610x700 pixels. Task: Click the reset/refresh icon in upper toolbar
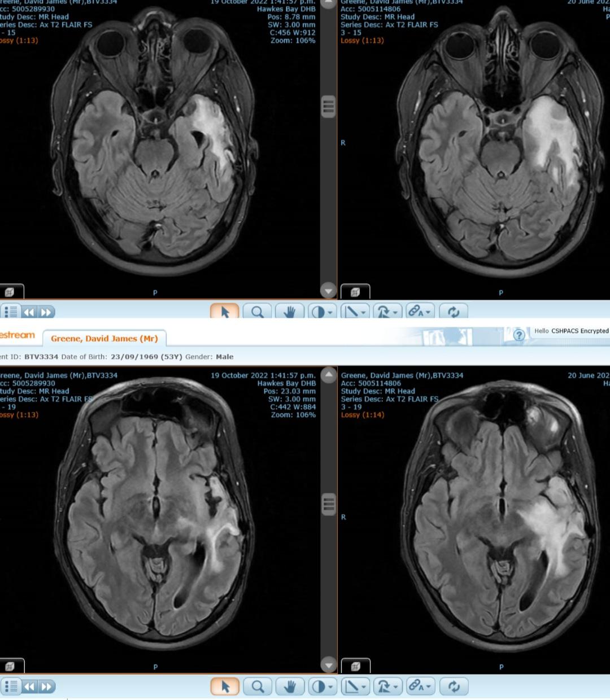pyautogui.click(x=453, y=312)
